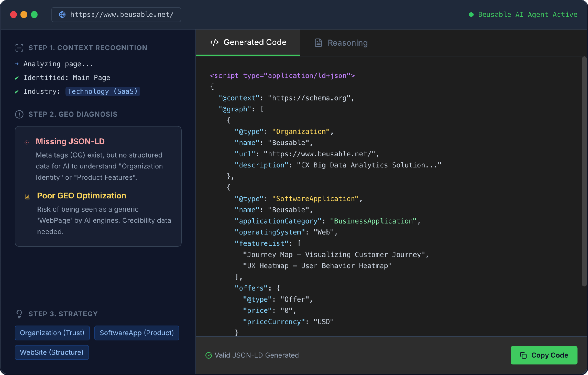The height and width of the screenshot is (375, 588).
Task: Click the alert circle icon beside Step 2
Action: pyautogui.click(x=19, y=114)
